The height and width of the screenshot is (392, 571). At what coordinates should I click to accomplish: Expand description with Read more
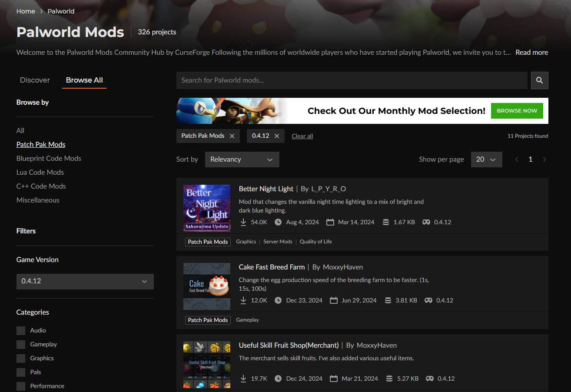click(x=532, y=52)
